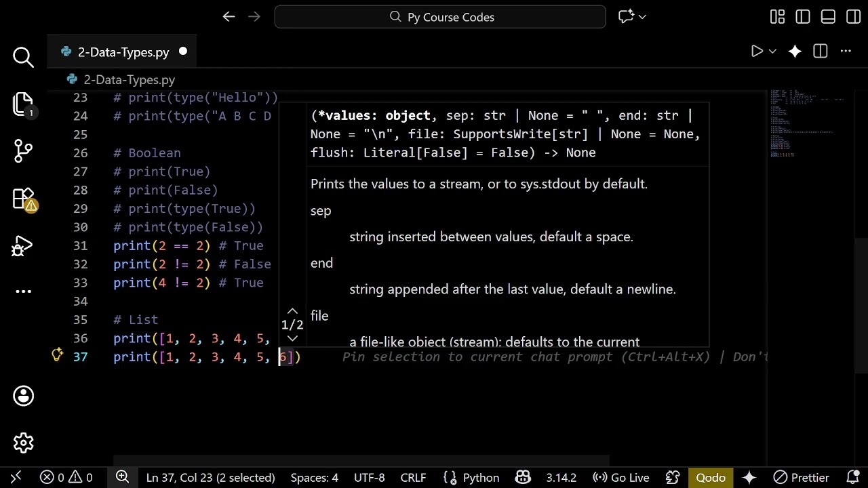Click the Py Course Codes search box

[x=440, y=17]
